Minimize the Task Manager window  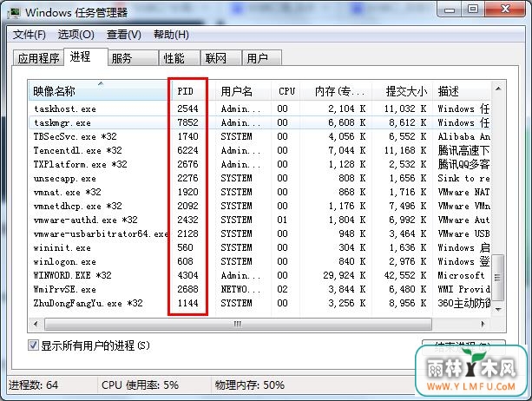(450, 10)
